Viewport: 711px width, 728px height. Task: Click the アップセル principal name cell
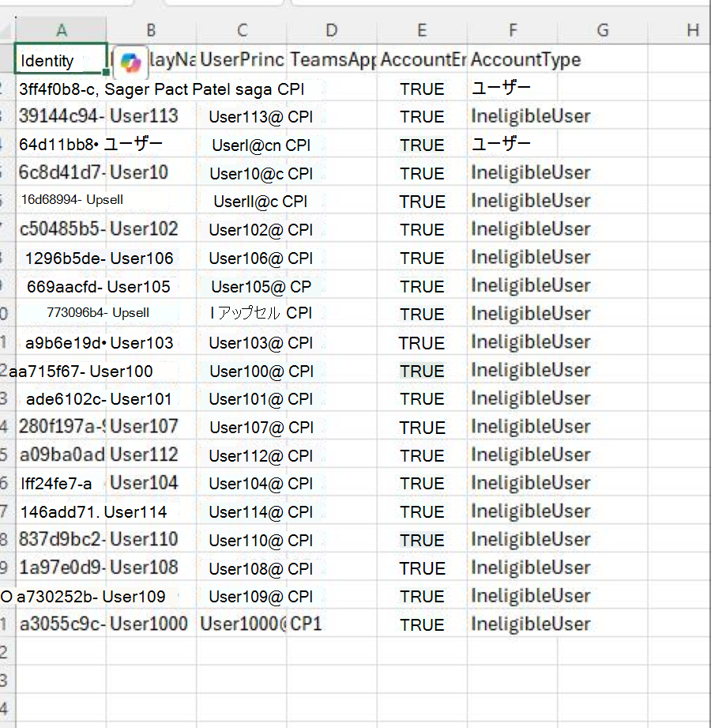tap(241, 313)
